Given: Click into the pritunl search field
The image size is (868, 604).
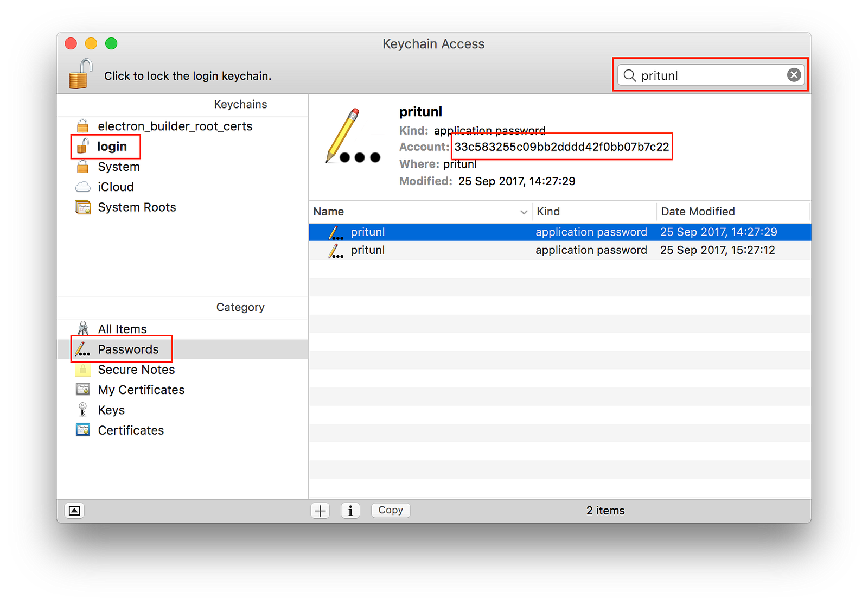Looking at the screenshot, I should coord(711,75).
